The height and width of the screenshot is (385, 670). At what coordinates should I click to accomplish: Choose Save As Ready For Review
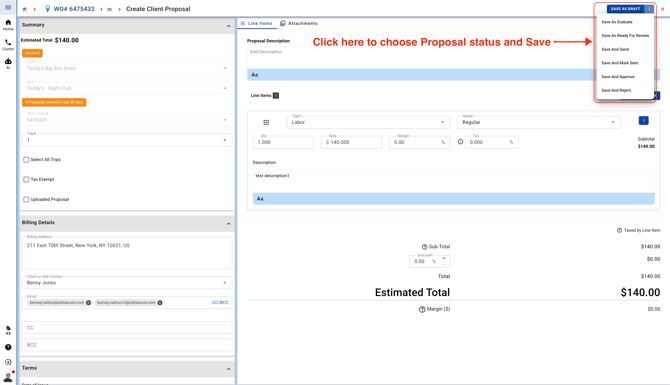coord(625,35)
